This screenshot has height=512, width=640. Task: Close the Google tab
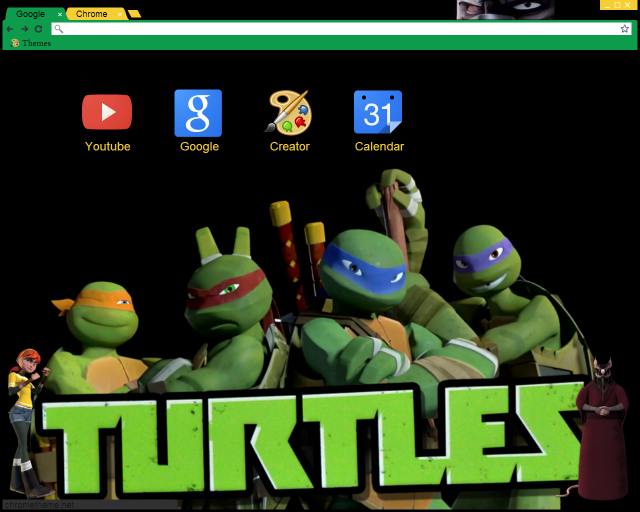coord(60,14)
